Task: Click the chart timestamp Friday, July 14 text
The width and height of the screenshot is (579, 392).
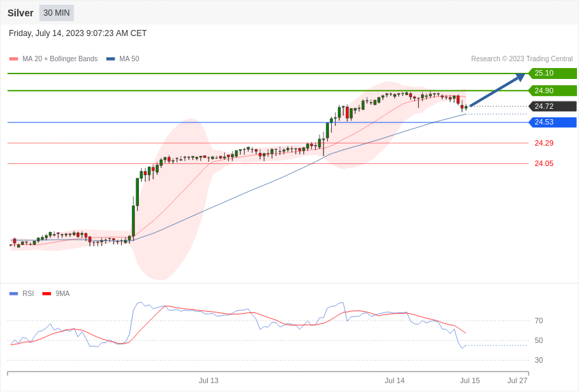Action: 78,33
